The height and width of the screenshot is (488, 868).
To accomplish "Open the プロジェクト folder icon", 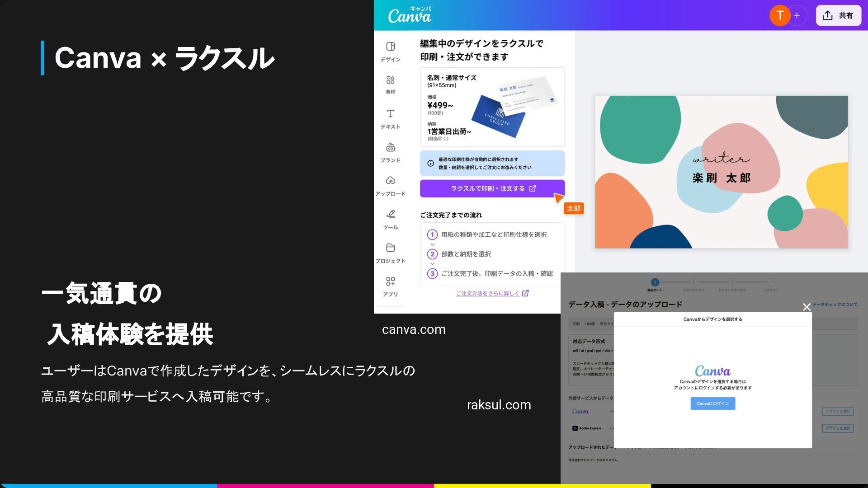I will pos(391,248).
